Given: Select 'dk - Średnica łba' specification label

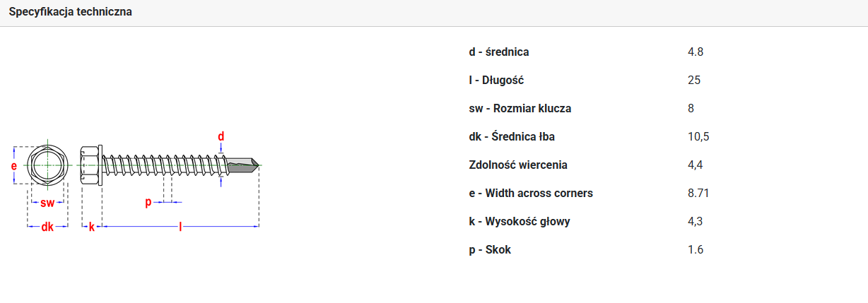Looking at the screenshot, I should (517, 137).
